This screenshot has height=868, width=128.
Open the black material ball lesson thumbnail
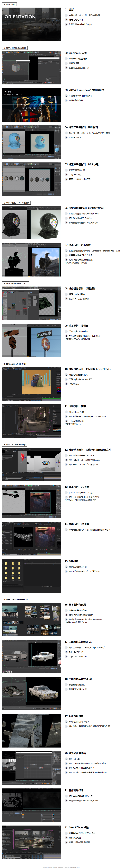(x=31, y=223)
